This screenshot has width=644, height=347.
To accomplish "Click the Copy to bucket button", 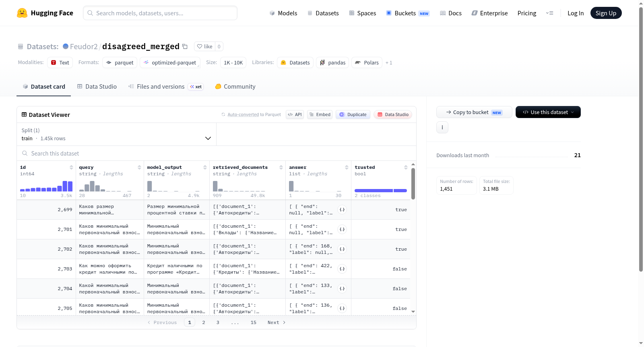I will (474, 112).
